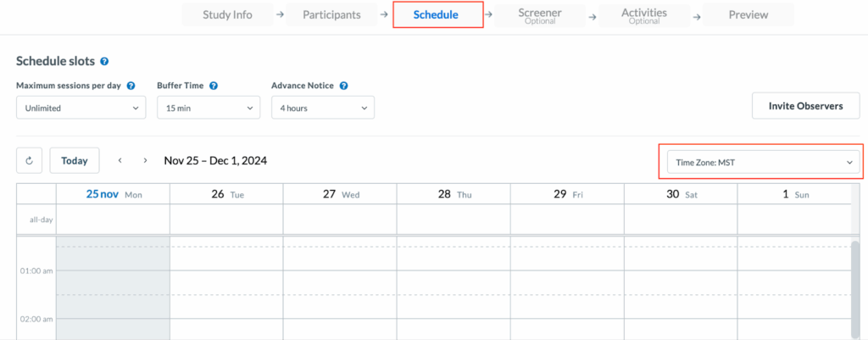The width and height of the screenshot is (868, 340).
Task: Show Advance Notice help tooltip
Action: (344, 86)
